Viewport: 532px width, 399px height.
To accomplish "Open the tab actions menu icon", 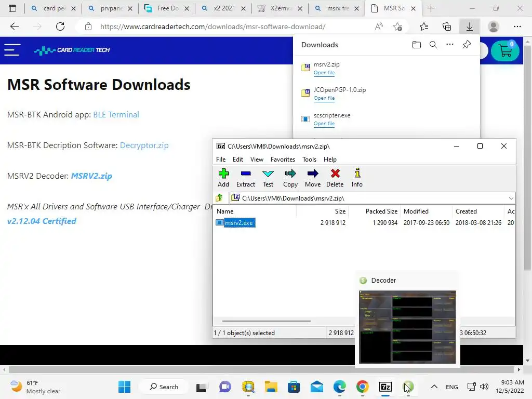I will pos(12,8).
